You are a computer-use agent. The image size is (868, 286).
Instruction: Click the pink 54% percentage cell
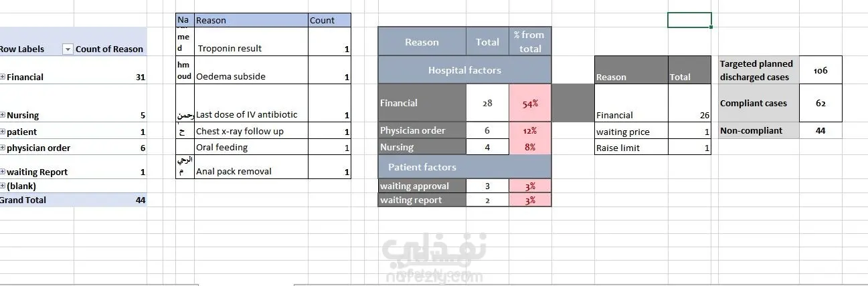[530, 103]
